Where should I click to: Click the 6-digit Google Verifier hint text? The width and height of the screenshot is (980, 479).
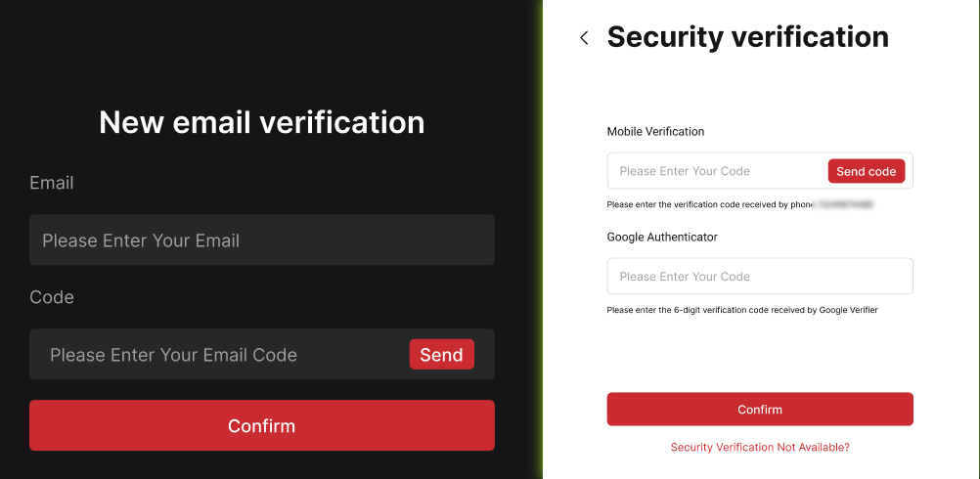741,310
